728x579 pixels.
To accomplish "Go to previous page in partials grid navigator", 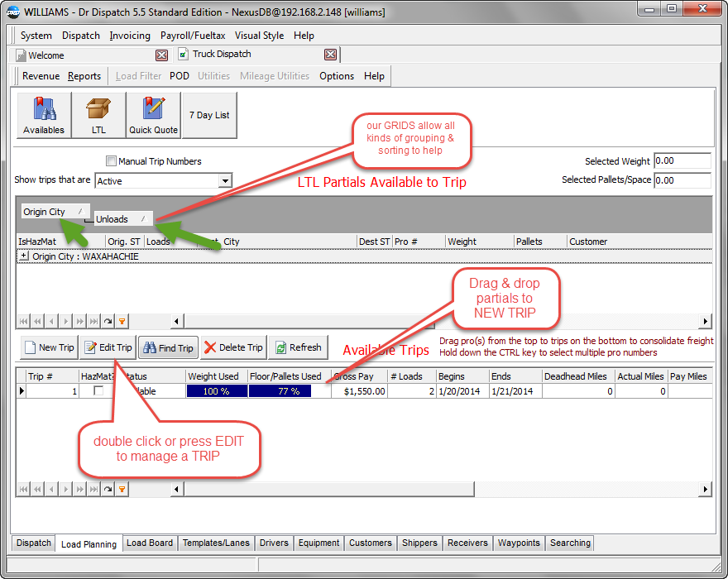I will (x=37, y=321).
